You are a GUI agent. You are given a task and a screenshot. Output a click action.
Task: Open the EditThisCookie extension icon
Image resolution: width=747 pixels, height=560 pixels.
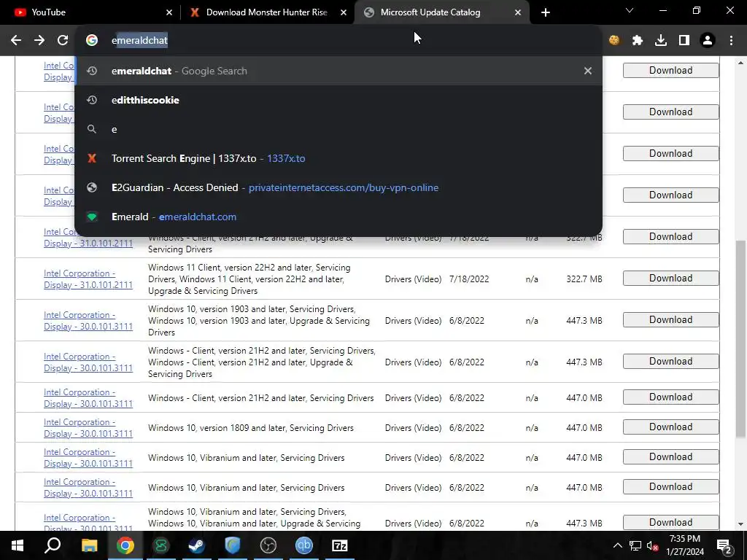pos(614,41)
